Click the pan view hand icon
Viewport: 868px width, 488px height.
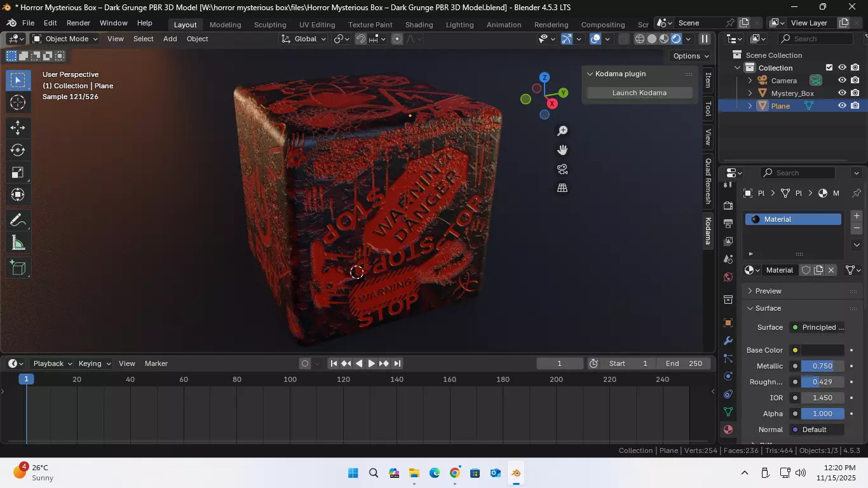[x=562, y=150]
